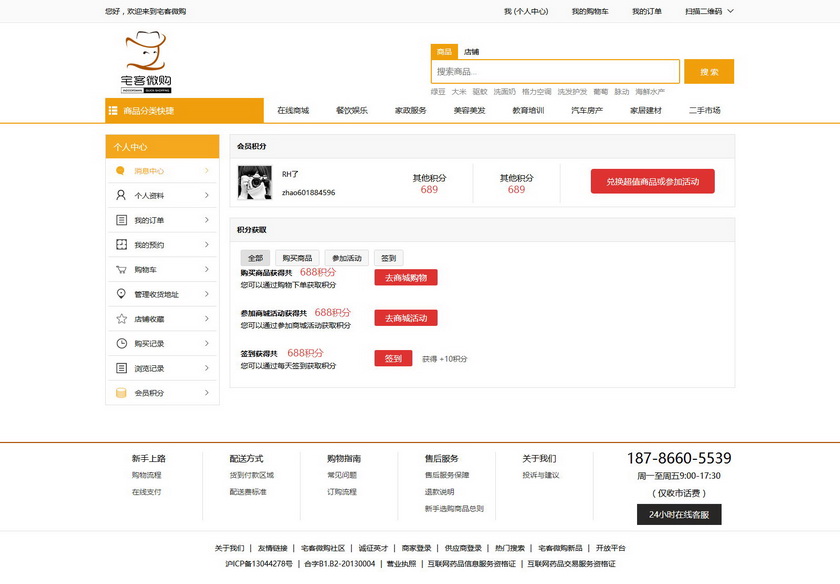Select the 签到 points filter tab
The image size is (840, 584).
388,258
